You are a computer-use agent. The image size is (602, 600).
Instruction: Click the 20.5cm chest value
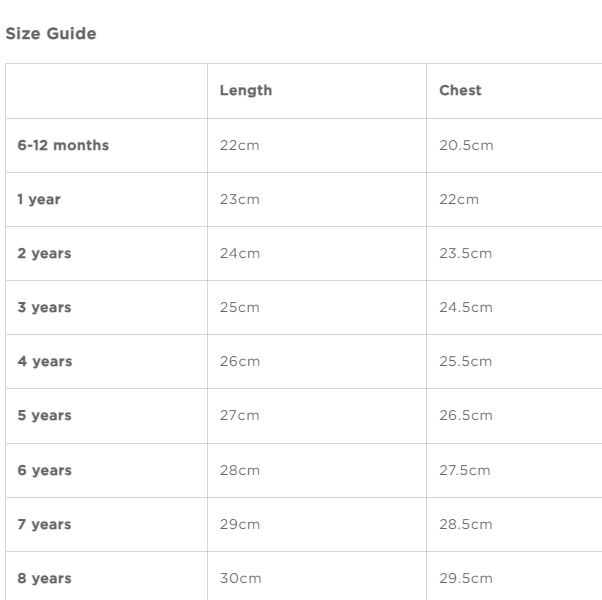pyautogui.click(x=466, y=145)
